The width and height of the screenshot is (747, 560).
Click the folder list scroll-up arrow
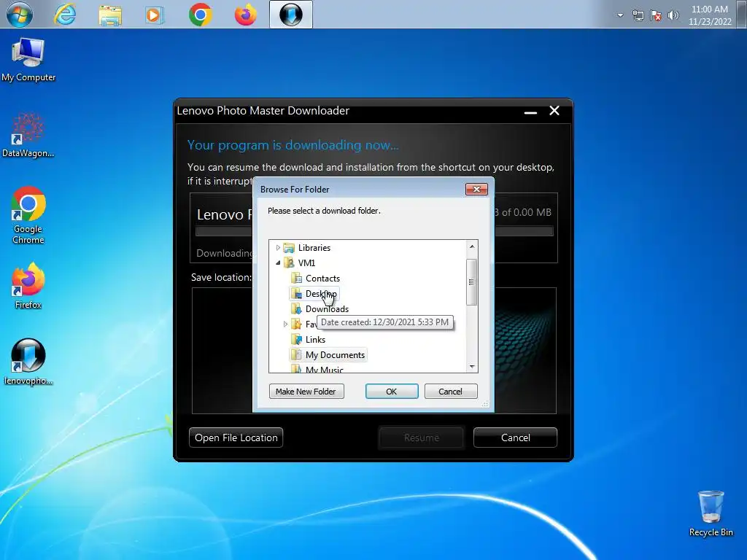pos(472,246)
